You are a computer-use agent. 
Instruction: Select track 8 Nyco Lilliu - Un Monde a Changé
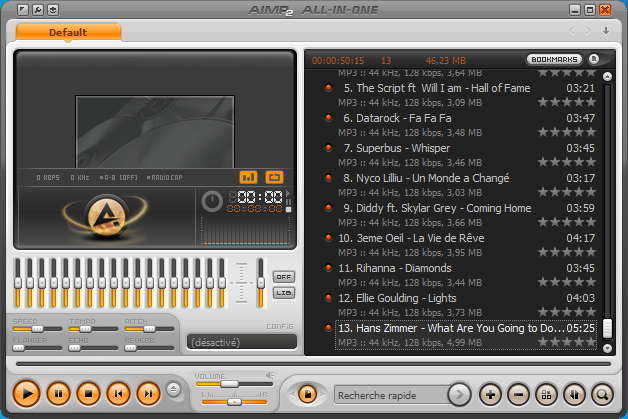pos(465,185)
